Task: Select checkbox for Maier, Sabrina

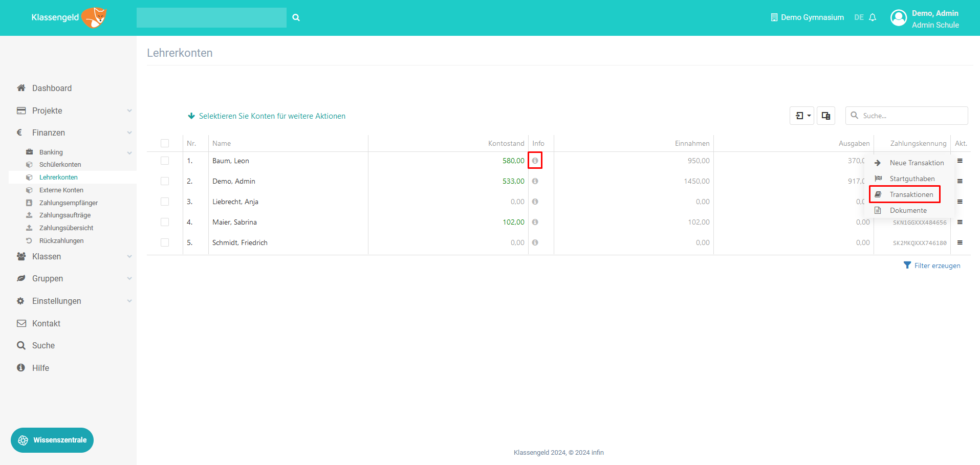Action: point(165,222)
